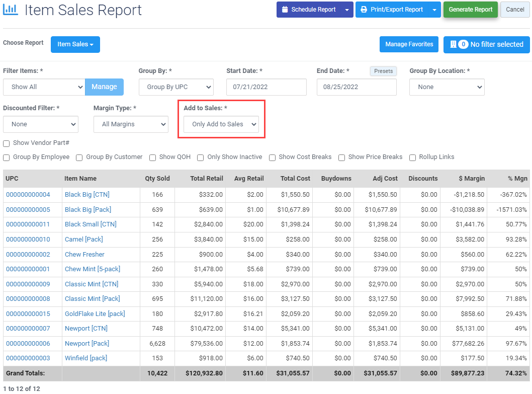Click the bar chart report icon
The height and width of the screenshot is (394, 532).
tap(10, 9)
